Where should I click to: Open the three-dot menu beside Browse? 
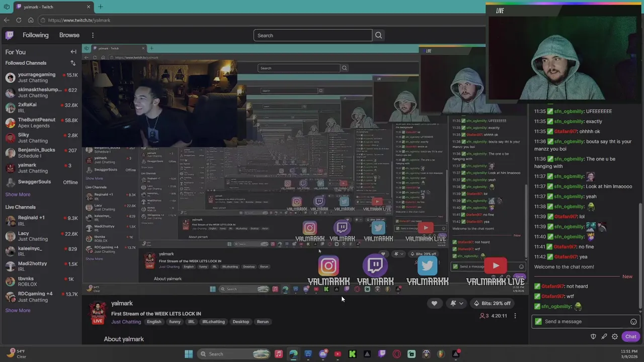[93, 35]
